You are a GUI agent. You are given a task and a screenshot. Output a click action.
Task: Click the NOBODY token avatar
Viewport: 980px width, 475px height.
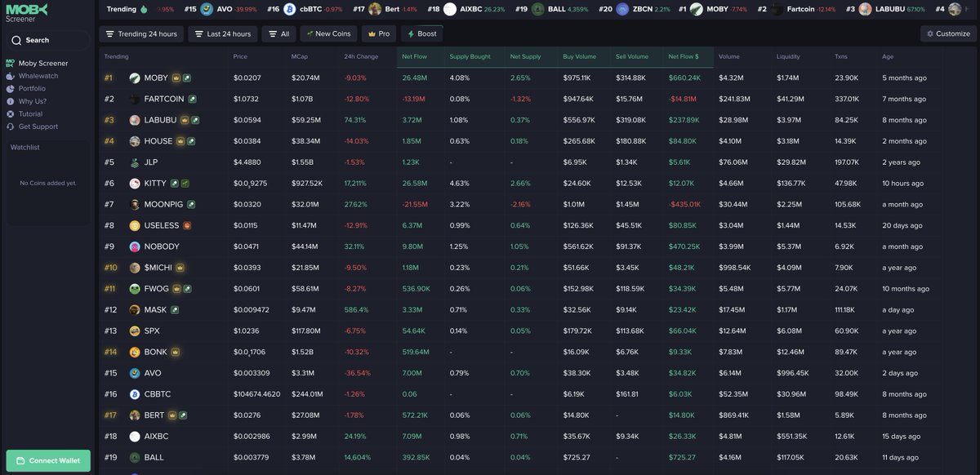click(x=135, y=246)
